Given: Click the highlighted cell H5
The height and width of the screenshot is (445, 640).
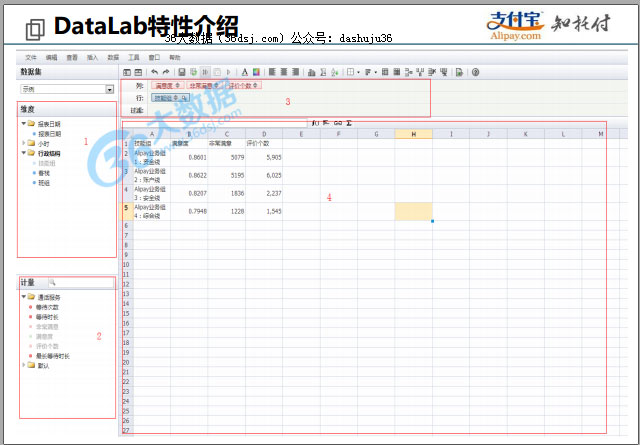Looking at the screenshot, I should point(413,211).
